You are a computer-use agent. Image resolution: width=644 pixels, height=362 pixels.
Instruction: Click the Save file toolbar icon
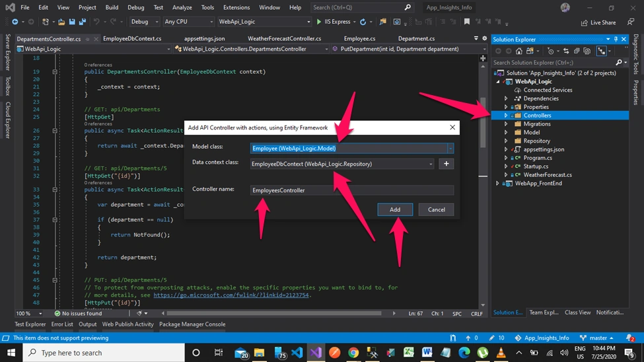point(72,22)
